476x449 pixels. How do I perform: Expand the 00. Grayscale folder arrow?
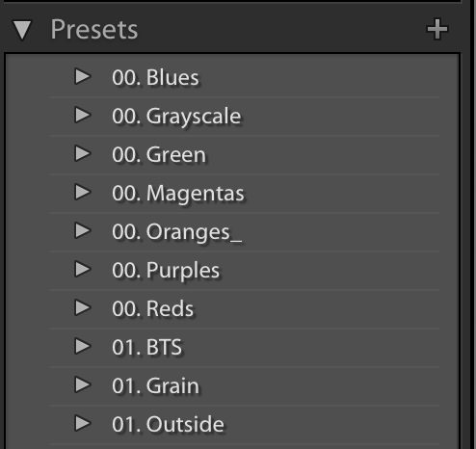83,116
